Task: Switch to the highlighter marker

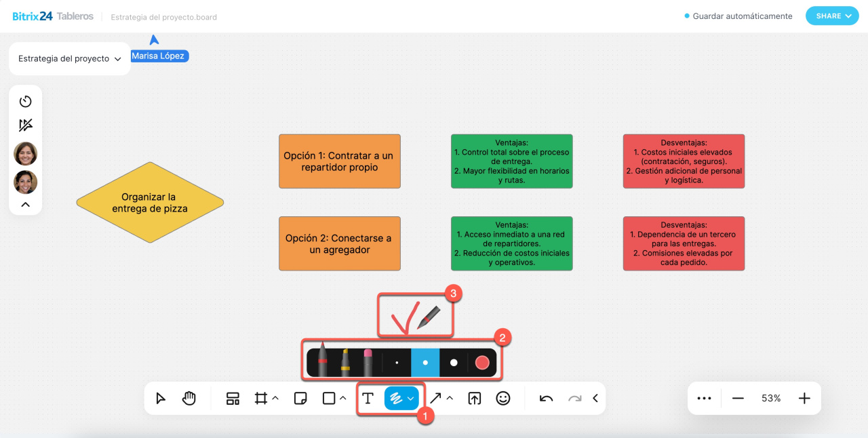Action: point(345,362)
